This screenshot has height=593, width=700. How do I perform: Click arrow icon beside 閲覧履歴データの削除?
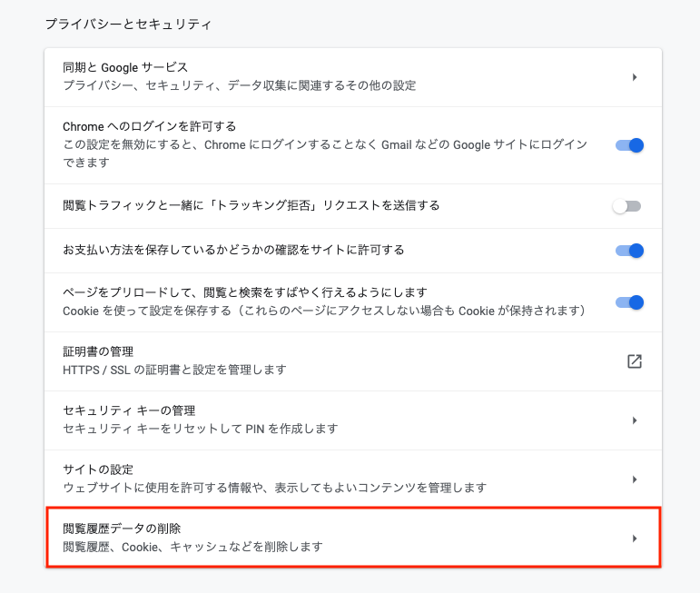point(635,539)
